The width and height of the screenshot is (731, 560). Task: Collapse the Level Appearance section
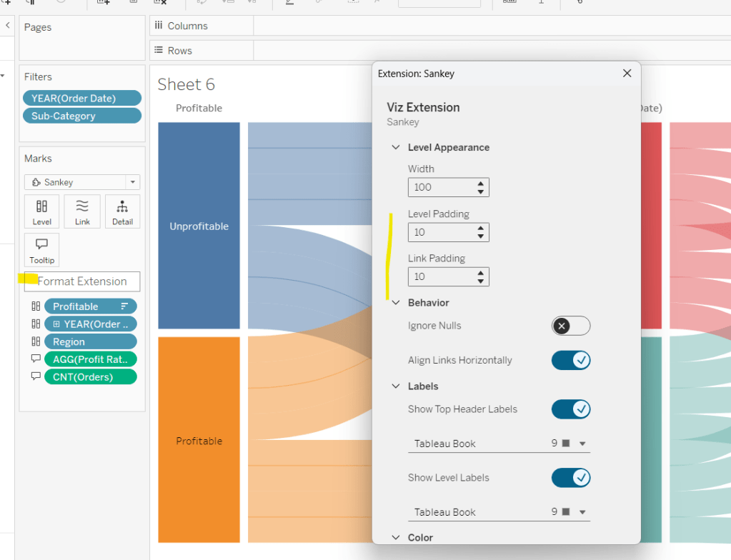395,148
